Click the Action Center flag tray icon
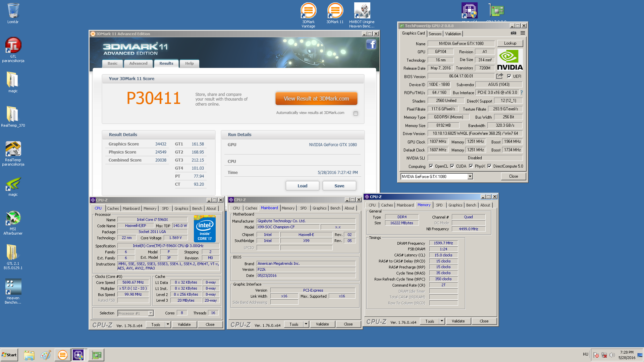The height and width of the screenshot is (362, 644). click(596, 355)
